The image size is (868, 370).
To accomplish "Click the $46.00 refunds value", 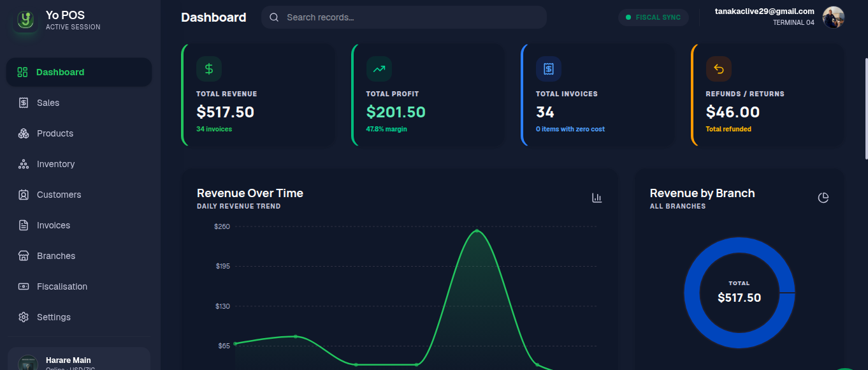I will coord(733,112).
